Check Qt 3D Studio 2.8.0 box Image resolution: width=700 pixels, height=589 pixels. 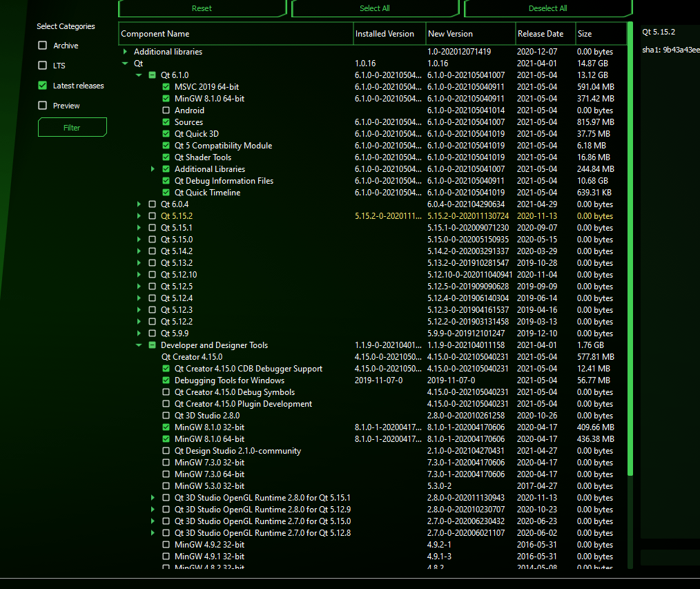pyautogui.click(x=166, y=415)
